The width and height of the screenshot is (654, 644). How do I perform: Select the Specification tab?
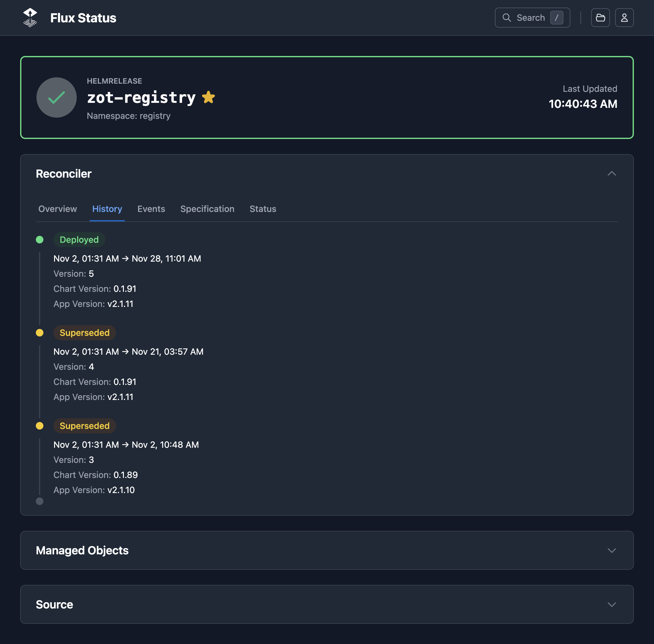click(207, 209)
